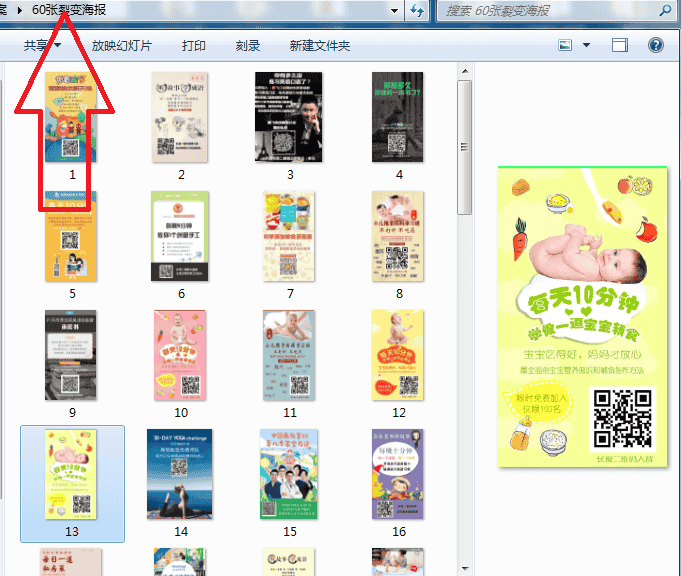Select the yoga poster thumbnail 14

click(x=181, y=474)
